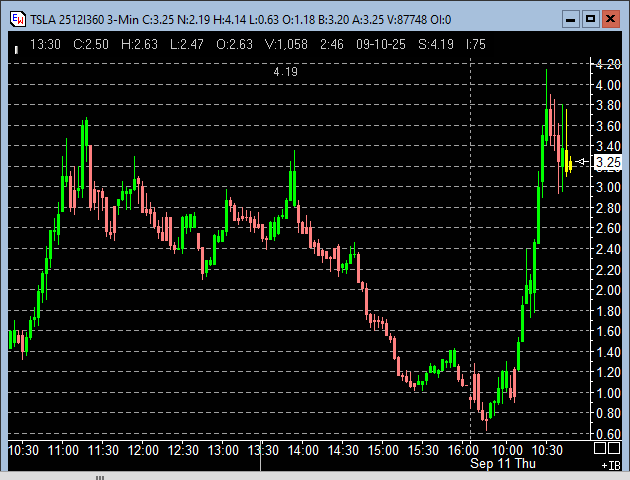Click the 0.60 price axis label
Viewport: 630px width, 480px height.
pos(608,434)
